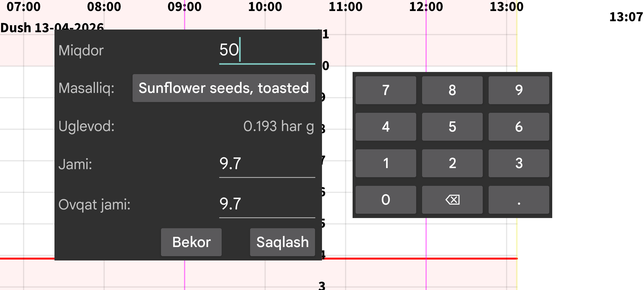Save the entry with the Saqlash button
The width and height of the screenshot is (644, 290).
tap(282, 242)
